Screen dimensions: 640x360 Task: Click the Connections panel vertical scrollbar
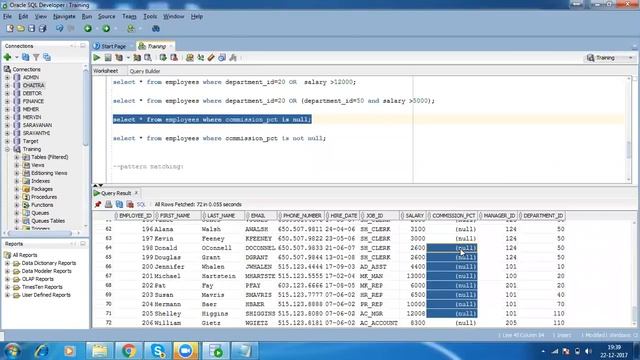[85, 108]
